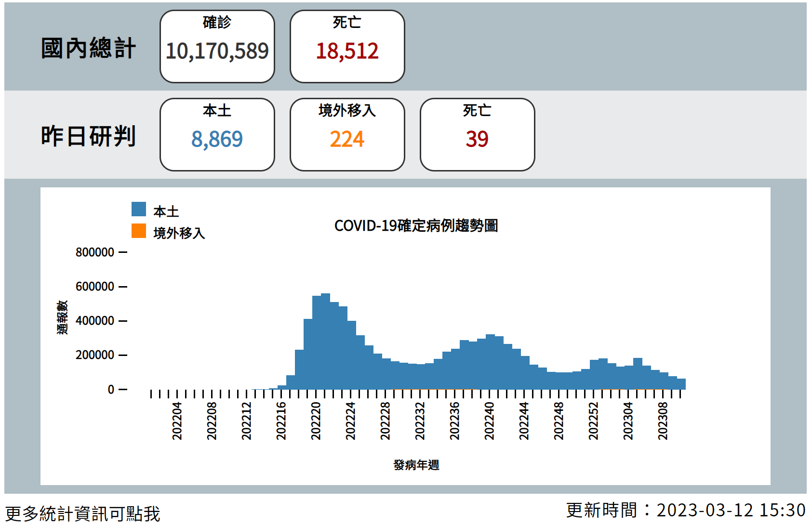Image resolution: width=812 pixels, height=526 pixels.
Task: Click the 202204 week label on x-axis
Action: point(177,421)
